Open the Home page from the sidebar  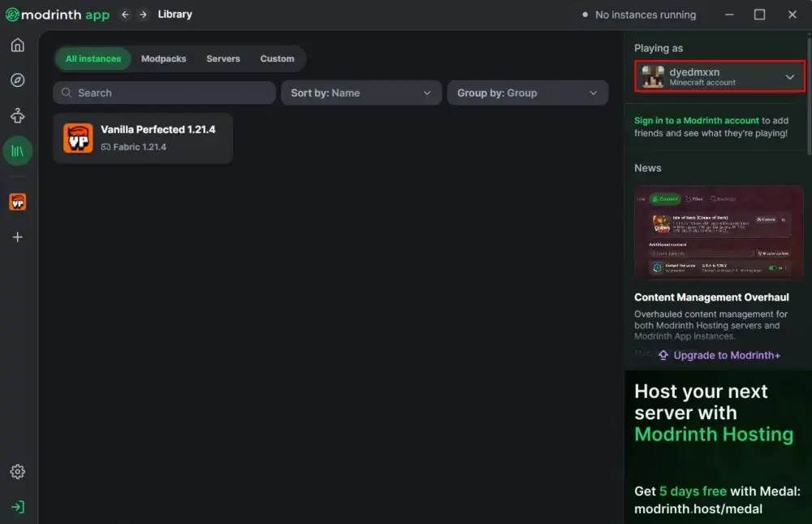point(18,45)
